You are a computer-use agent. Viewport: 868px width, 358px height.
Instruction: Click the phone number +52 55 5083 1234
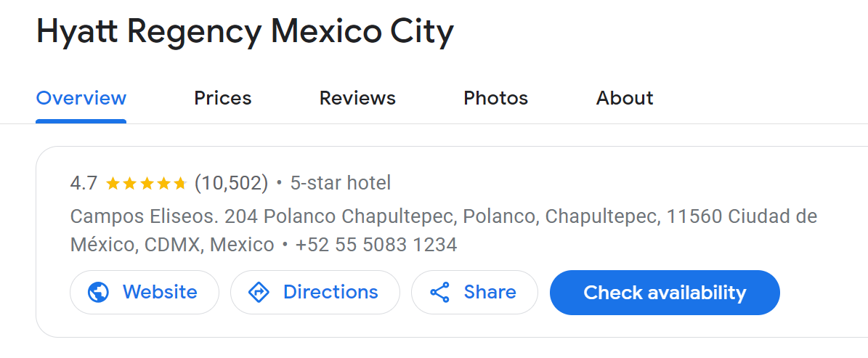coord(376,245)
